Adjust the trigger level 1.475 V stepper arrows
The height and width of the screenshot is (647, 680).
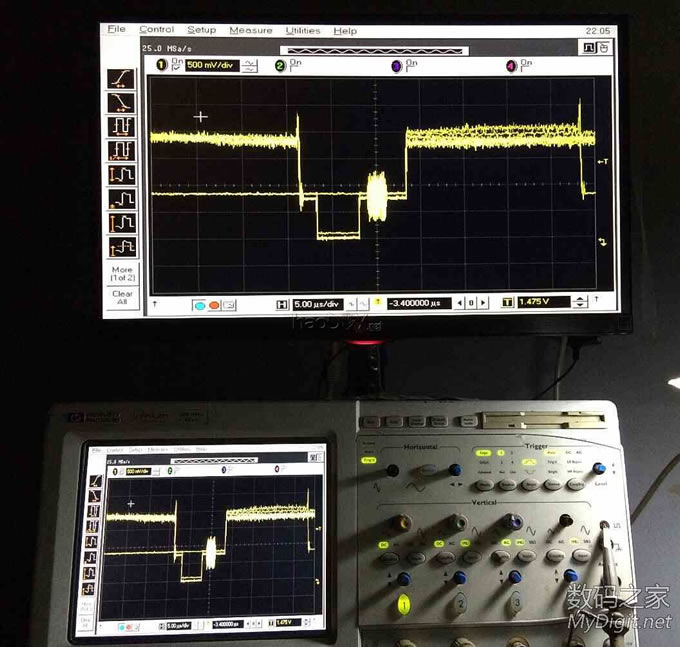pos(579,302)
